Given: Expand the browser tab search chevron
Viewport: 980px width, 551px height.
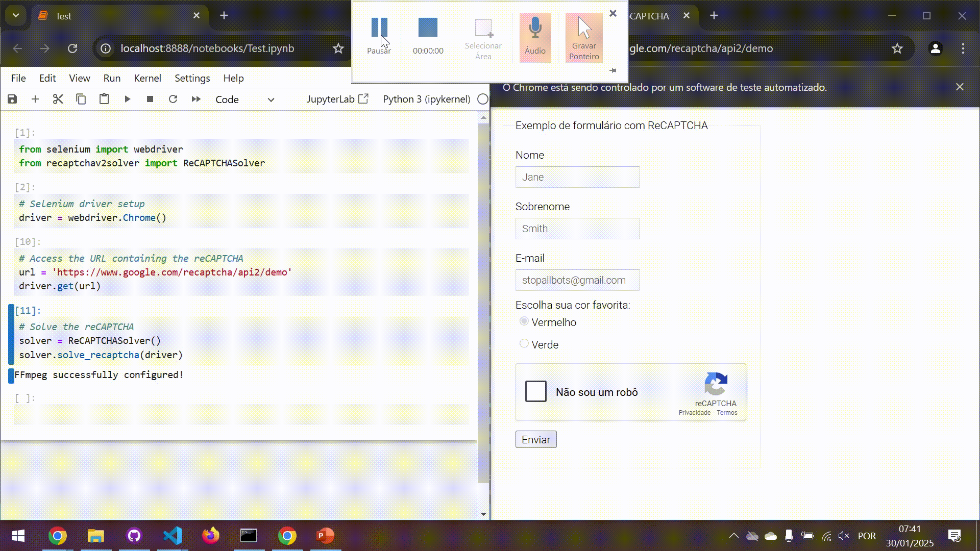Looking at the screenshot, I should pyautogui.click(x=16, y=15).
